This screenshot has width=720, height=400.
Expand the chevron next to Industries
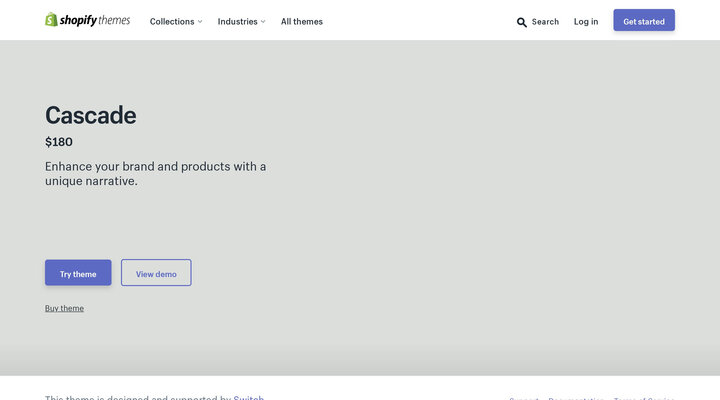[263, 22]
